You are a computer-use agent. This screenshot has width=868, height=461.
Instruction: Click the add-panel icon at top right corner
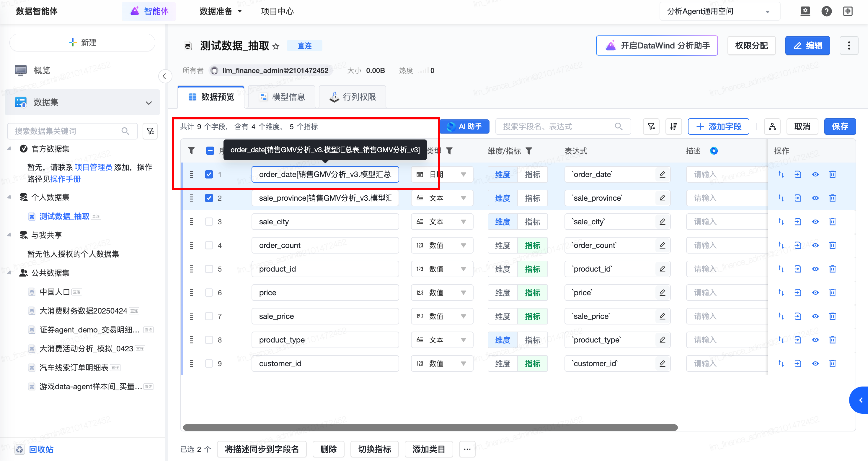tap(847, 12)
